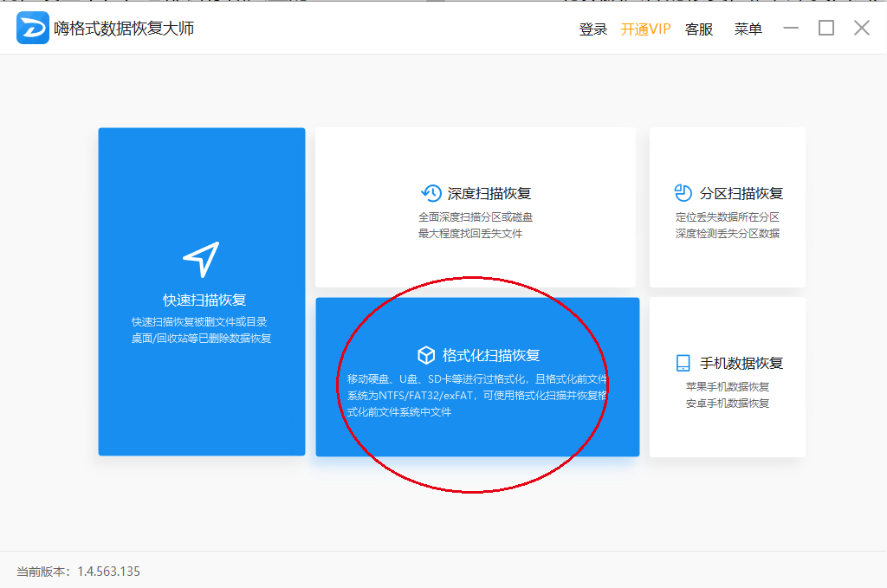Select the 深度扫描恢复 title
Image resolution: width=887 pixels, height=588 pixels.
pyautogui.click(x=489, y=193)
